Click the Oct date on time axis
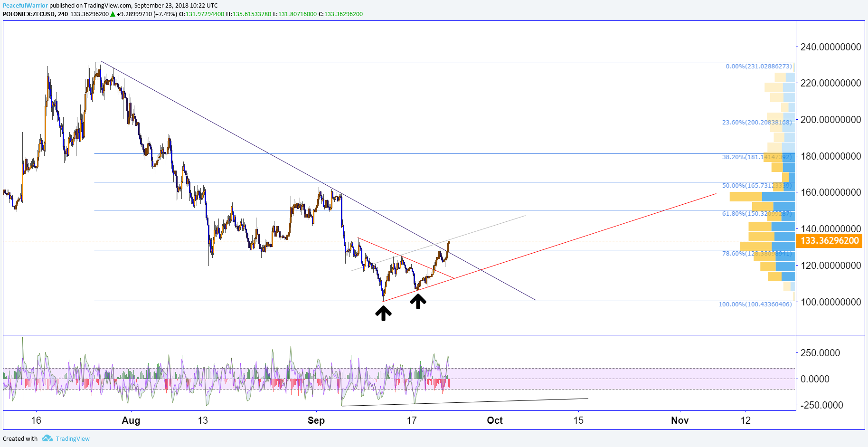Viewport: 868px width, 447px height. coord(495,420)
